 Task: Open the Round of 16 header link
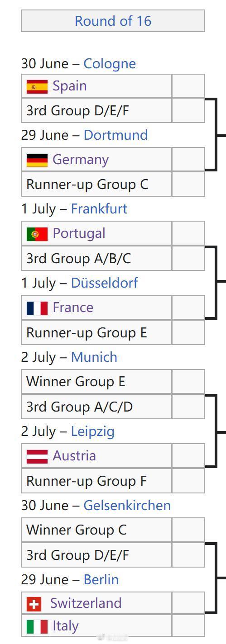113,21
